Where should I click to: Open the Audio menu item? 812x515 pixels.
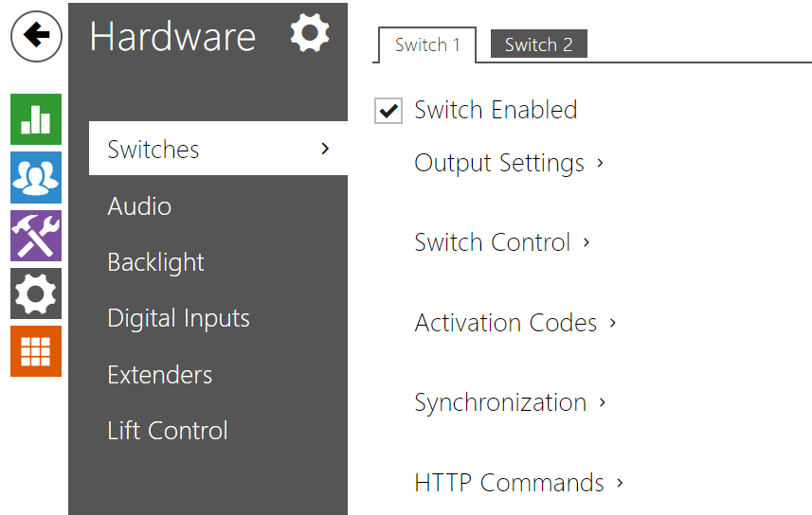click(139, 206)
